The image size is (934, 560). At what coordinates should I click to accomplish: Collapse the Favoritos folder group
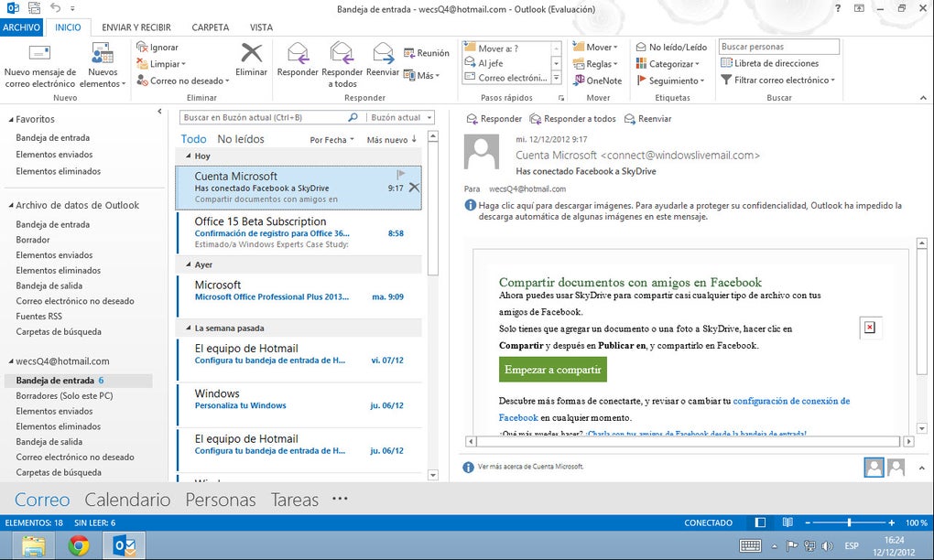11,120
